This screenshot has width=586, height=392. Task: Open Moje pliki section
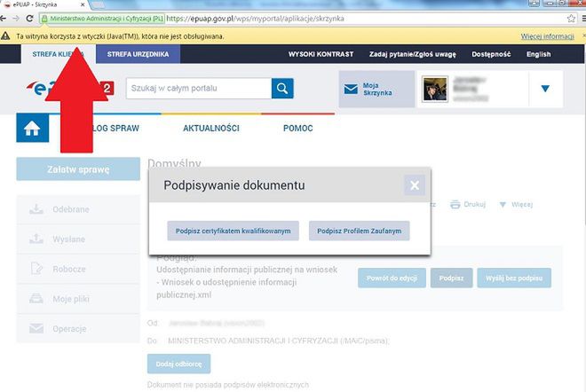pos(78,299)
